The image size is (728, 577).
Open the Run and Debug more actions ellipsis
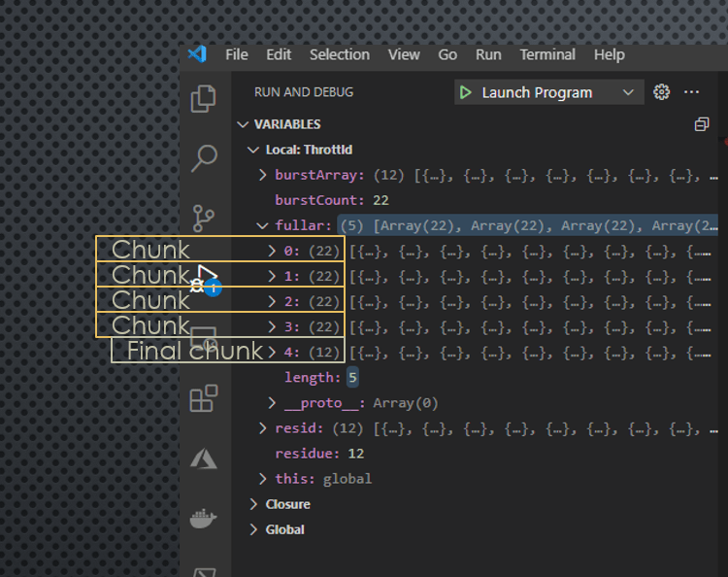(691, 92)
